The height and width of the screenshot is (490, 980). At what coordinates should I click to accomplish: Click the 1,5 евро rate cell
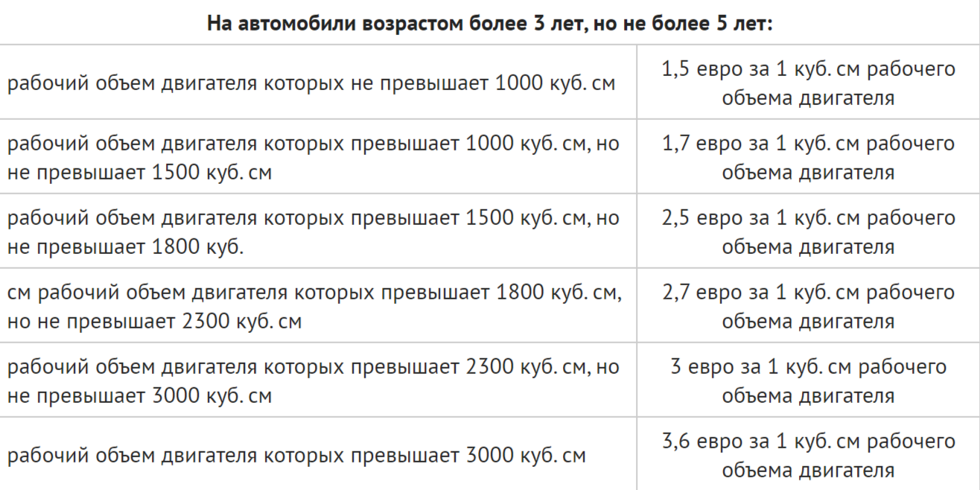[809, 82]
